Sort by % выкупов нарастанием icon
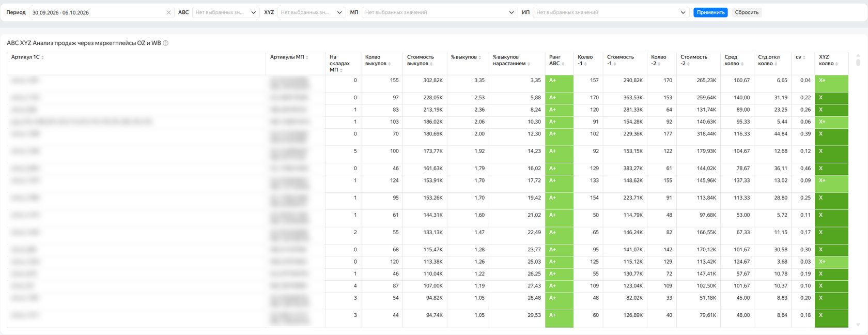 click(529, 64)
